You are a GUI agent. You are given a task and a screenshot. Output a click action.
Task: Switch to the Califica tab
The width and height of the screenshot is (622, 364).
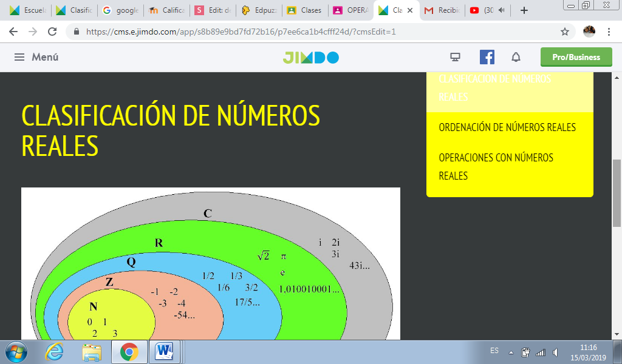pos(166,10)
